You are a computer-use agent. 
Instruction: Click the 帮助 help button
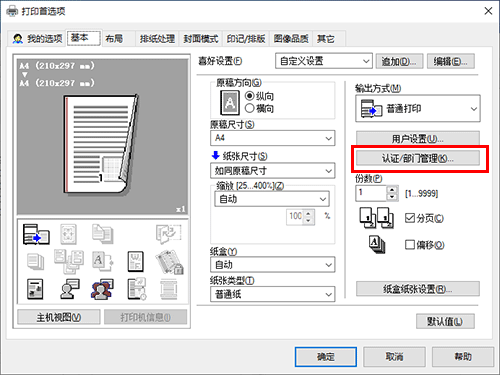(463, 357)
